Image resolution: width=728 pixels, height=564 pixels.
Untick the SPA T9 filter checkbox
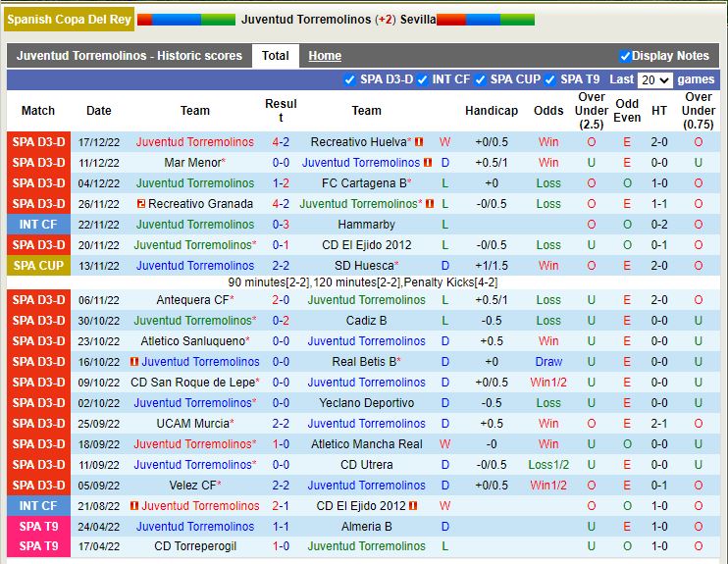coord(550,79)
